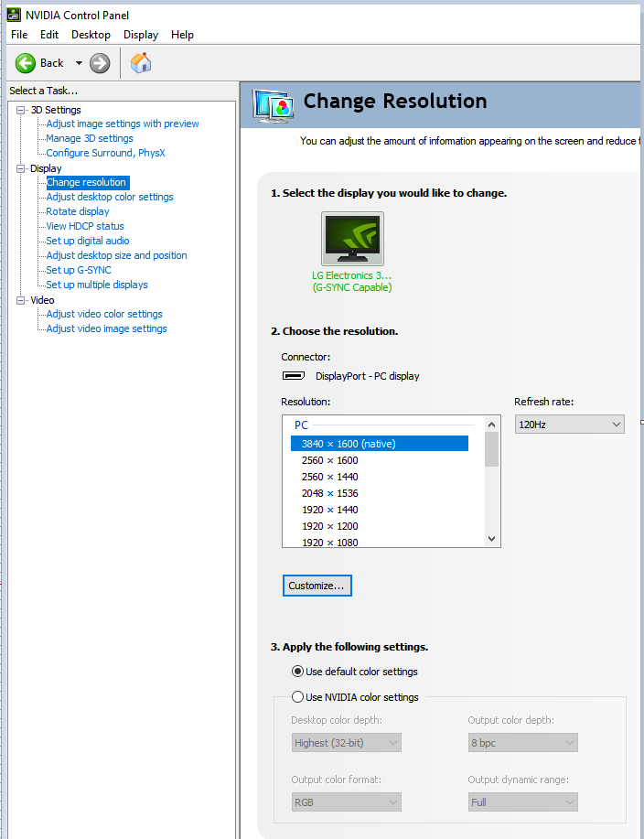Open the Desktop menu
Image resolution: width=644 pixels, height=839 pixels.
pyautogui.click(x=91, y=35)
